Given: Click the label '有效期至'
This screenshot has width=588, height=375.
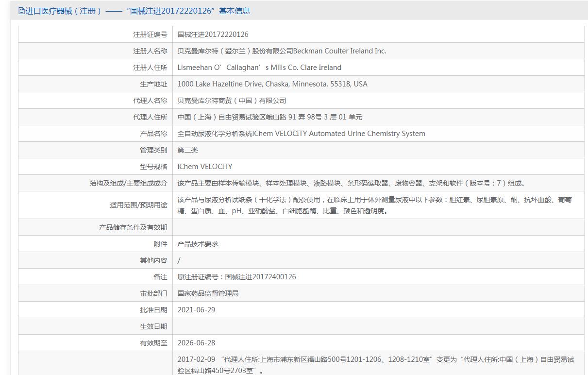Looking at the screenshot, I should (x=153, y=343).
